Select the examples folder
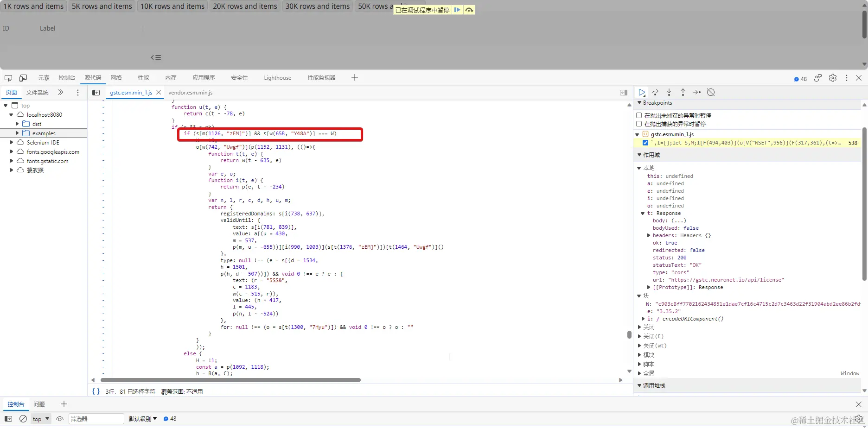Viewport: 868px width, 428px height. (x=44, y=133)
